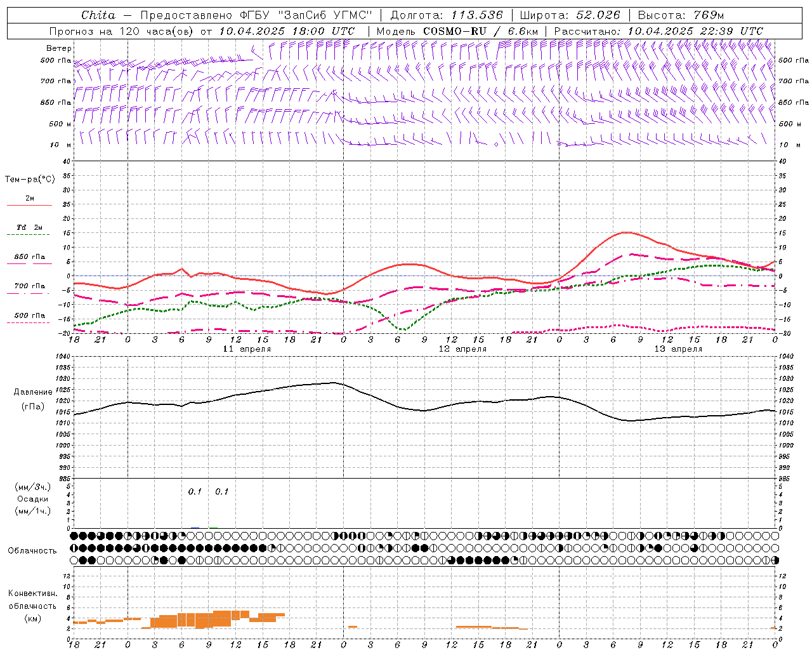Click the dashed line sample under Td 2м
Image resolution: width=812 pixels, height=650 pixels.
coord(29,235)
